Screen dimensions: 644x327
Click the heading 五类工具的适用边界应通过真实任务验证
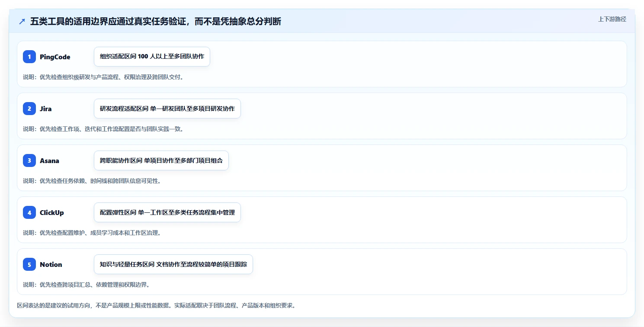pos(156,22)
